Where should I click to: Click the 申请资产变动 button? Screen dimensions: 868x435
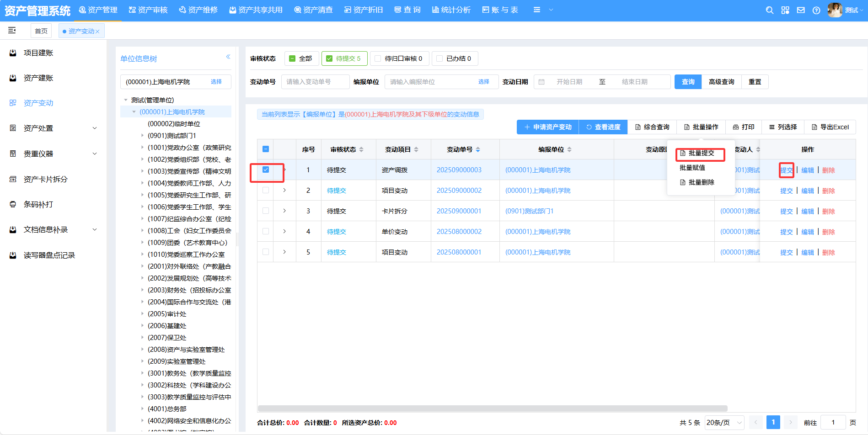point(547,127)
